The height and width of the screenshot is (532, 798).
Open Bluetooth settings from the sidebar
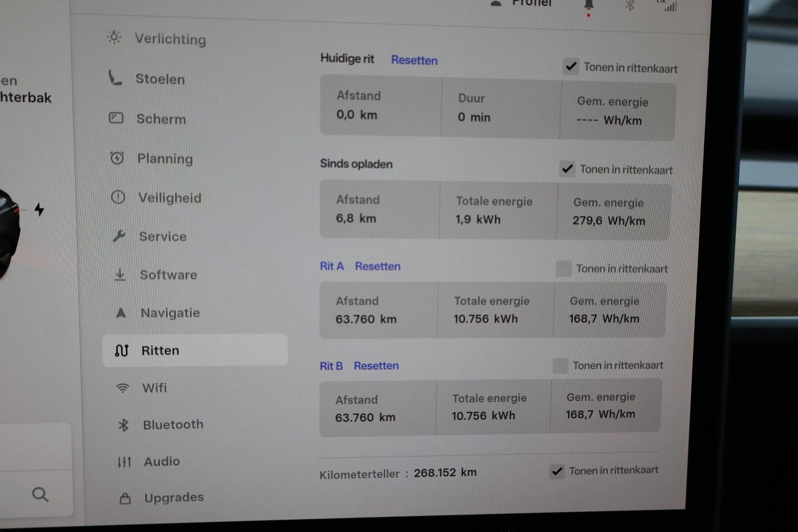[x=124, y=425]
